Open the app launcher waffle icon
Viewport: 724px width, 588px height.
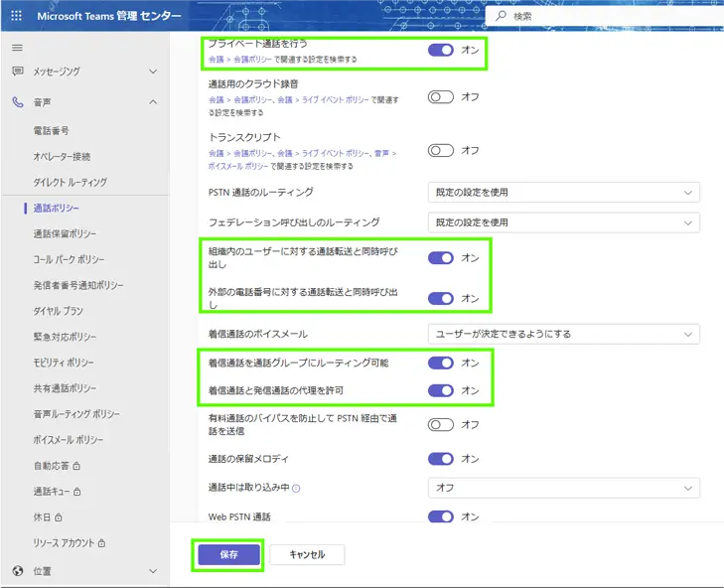(16, 16)
